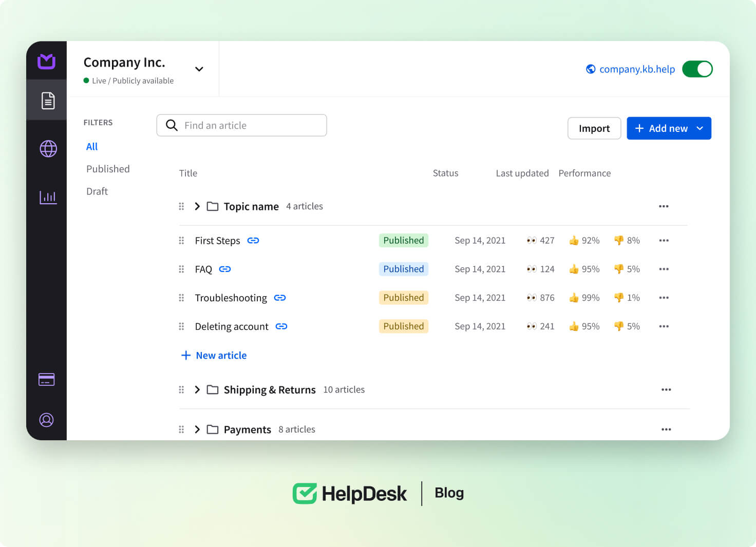Open the articles document icon in sidebar
Screen dimensions: 756x547
click(48, 101)
